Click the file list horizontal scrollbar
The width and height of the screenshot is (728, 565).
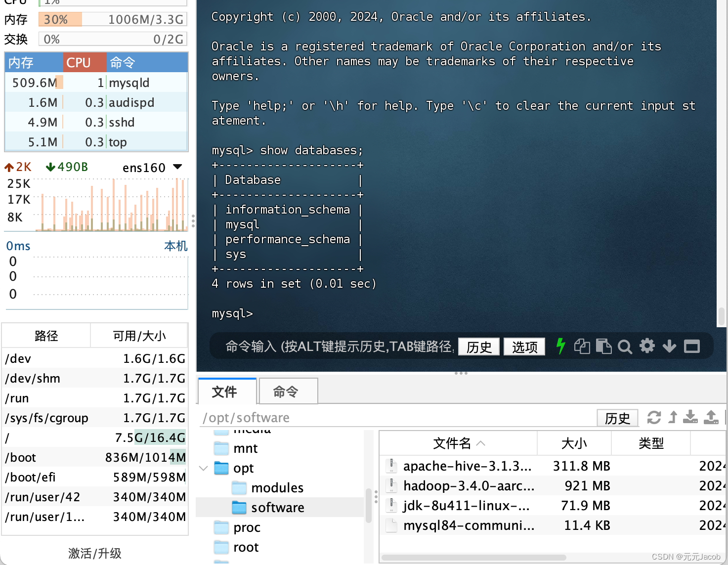(473, 558)
